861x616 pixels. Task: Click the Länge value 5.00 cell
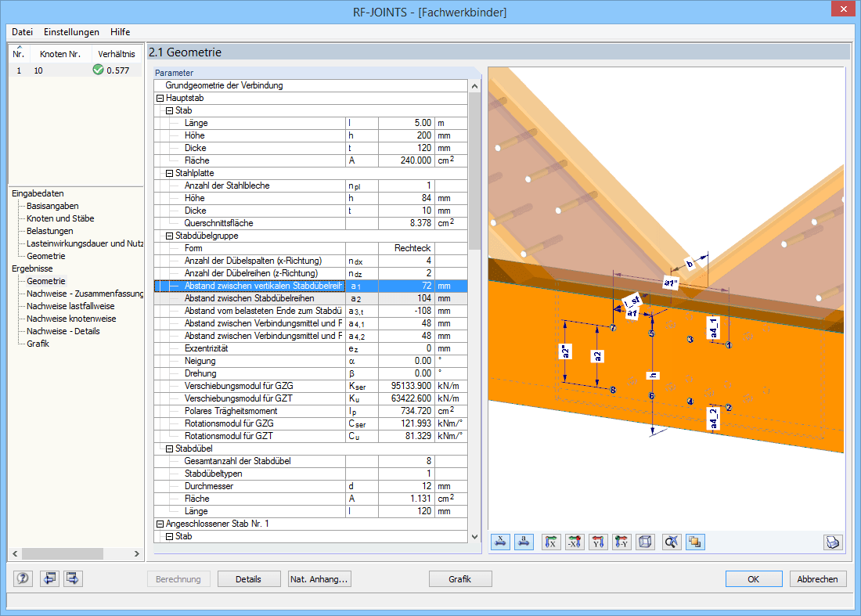(405, 123)
